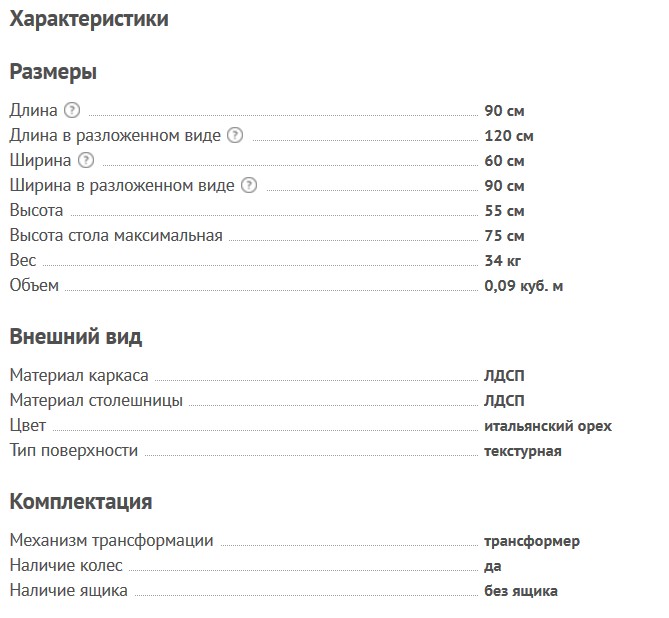The width and height of the screenshot is (669, 618).
Task: Click the Механизм трансформации label
Action: [112, 541]
